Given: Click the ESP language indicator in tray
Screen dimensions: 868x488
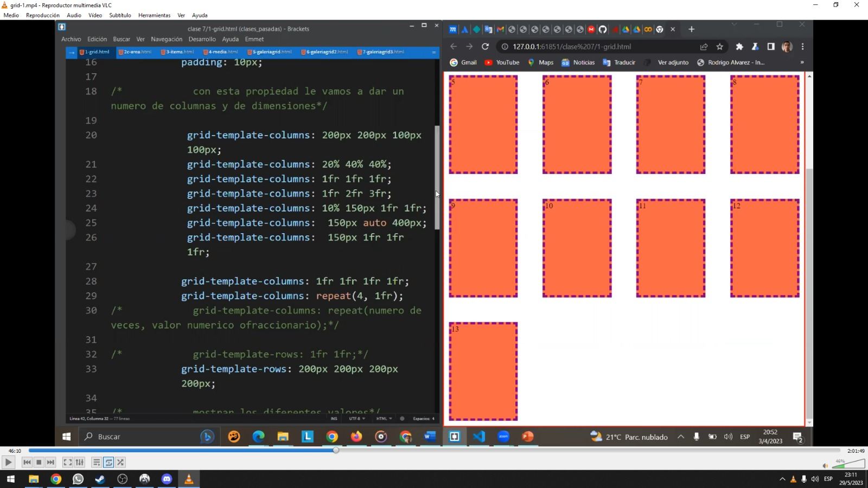Looking at the screenshot, I should click(828, 479).
